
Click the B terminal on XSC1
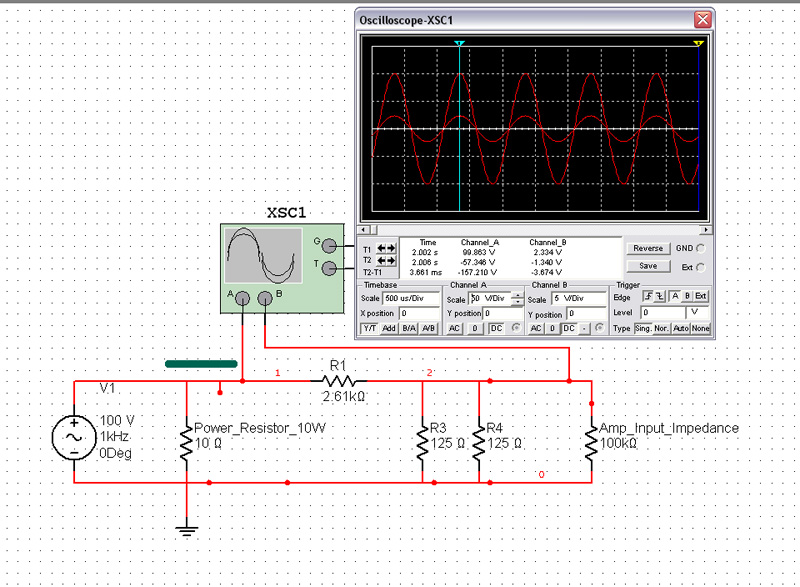click(x=265, y=298)
